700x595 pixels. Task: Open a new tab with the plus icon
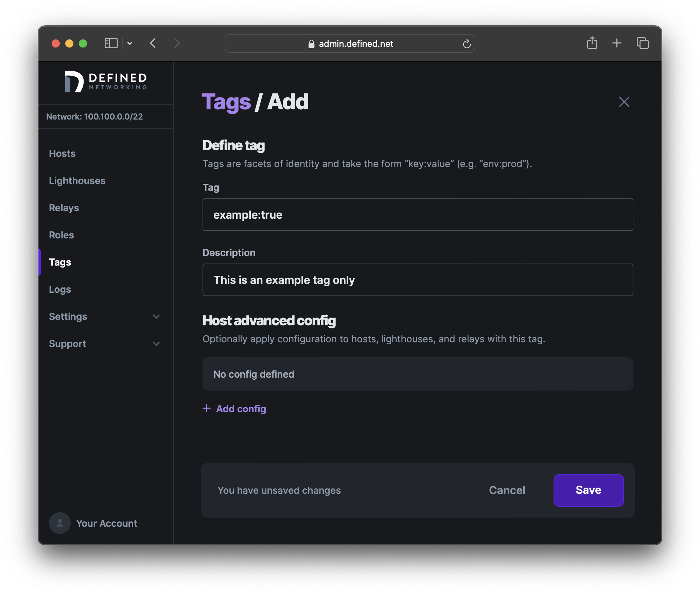pyautogui.click(x=617, y=43)
